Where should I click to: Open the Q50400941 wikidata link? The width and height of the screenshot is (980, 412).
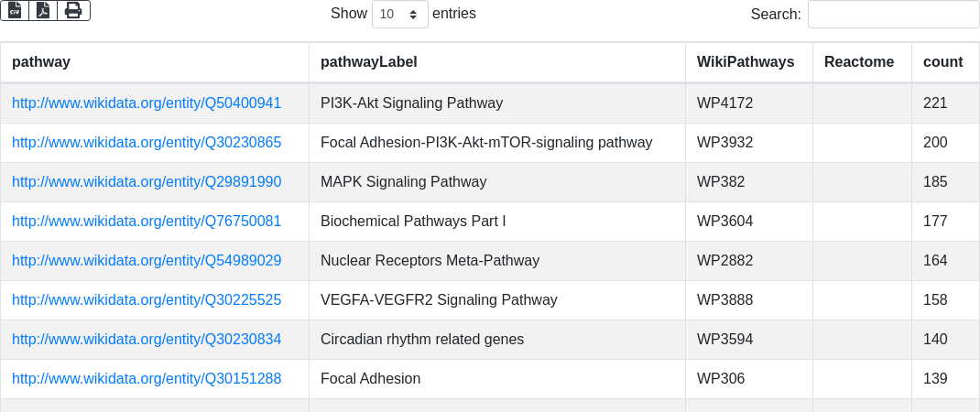coord(147,103)
